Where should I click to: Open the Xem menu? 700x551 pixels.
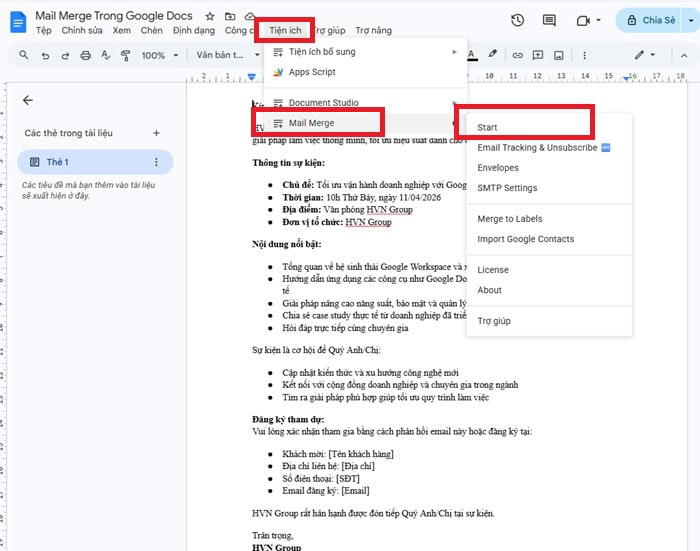(x=121, y=30)
